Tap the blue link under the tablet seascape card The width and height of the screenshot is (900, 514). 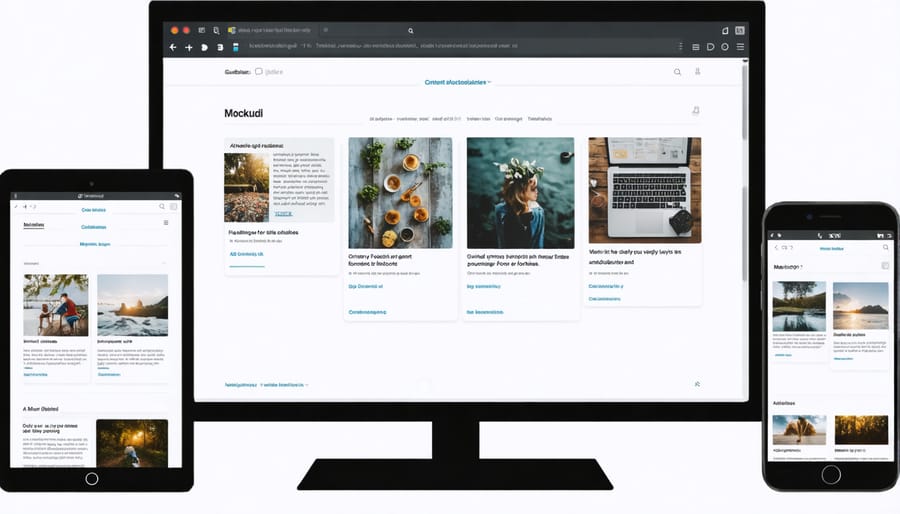pos(109,375)
